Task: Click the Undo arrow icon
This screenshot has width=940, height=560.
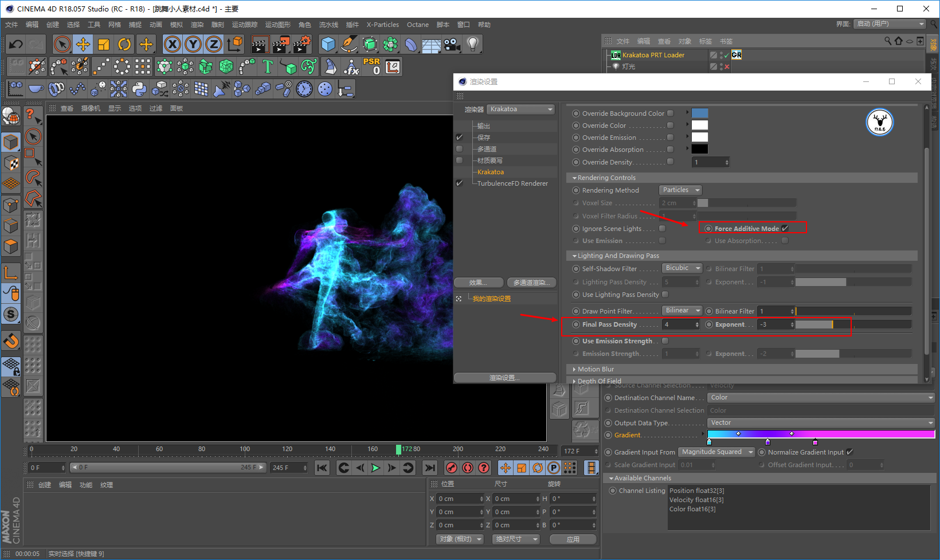Action: (x=16, y=44)
